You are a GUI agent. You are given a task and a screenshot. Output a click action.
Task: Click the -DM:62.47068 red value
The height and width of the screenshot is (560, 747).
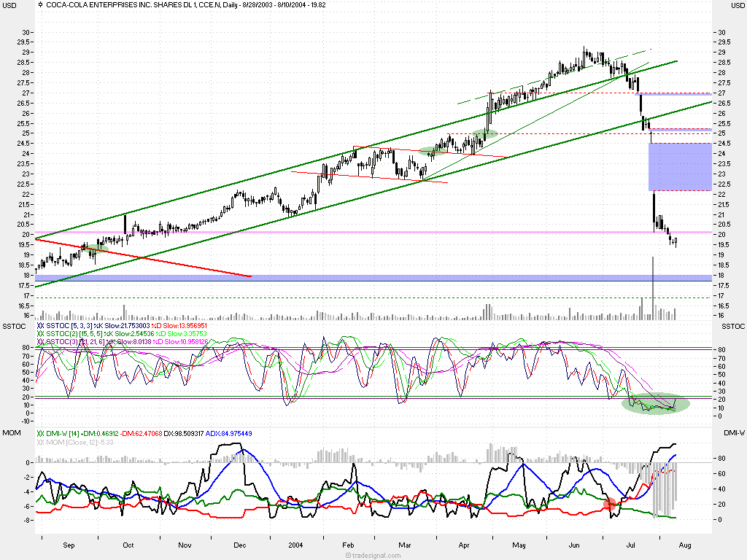pyautogui.click(x=141, y=434)
